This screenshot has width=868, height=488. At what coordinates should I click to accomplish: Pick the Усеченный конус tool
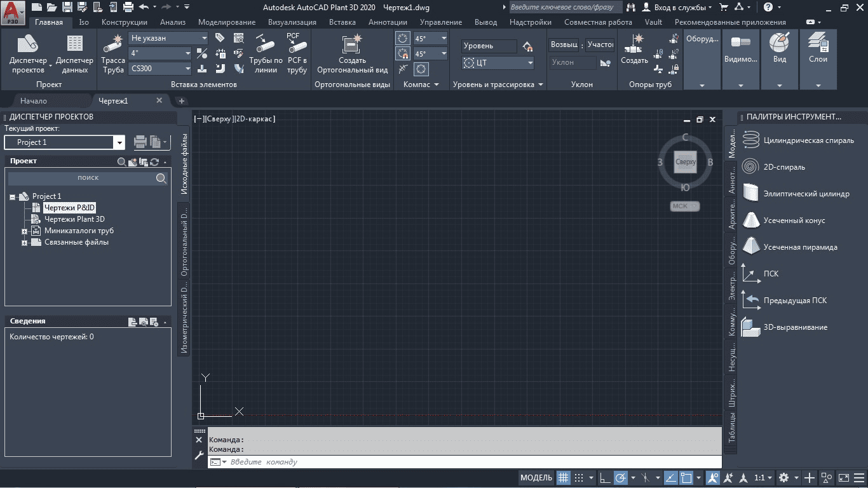click(783, 220)
